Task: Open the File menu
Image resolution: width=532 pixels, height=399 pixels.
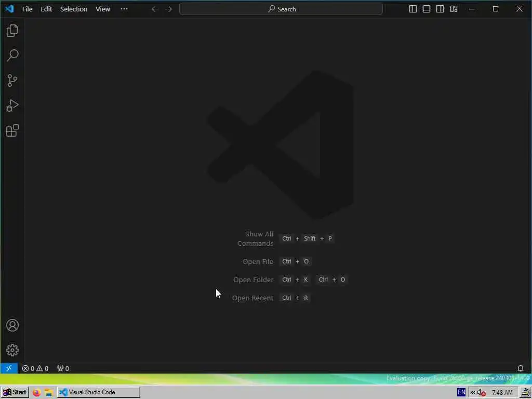Action: coord(27,9)
